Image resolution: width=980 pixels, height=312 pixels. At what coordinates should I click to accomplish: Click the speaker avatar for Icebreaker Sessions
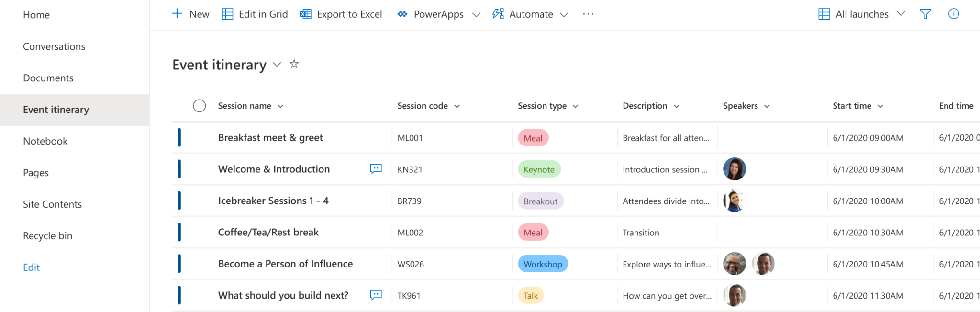pyautogui.click(x=734, y=201)
